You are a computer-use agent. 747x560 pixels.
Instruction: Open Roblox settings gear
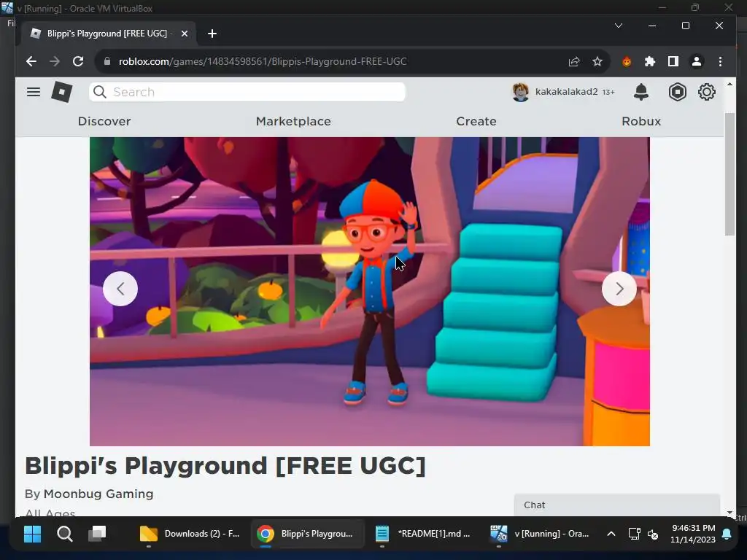tap(707, 92)
